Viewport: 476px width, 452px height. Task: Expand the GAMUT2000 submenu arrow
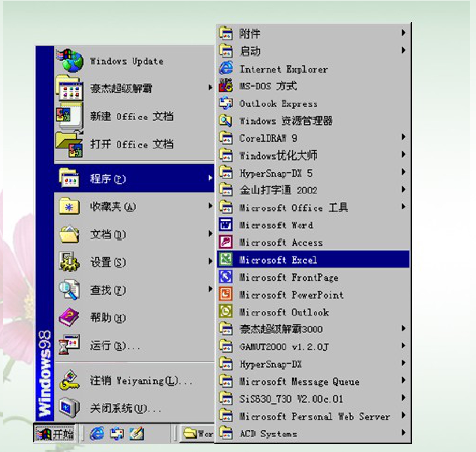pyautogui.click(x=403, y=346)
